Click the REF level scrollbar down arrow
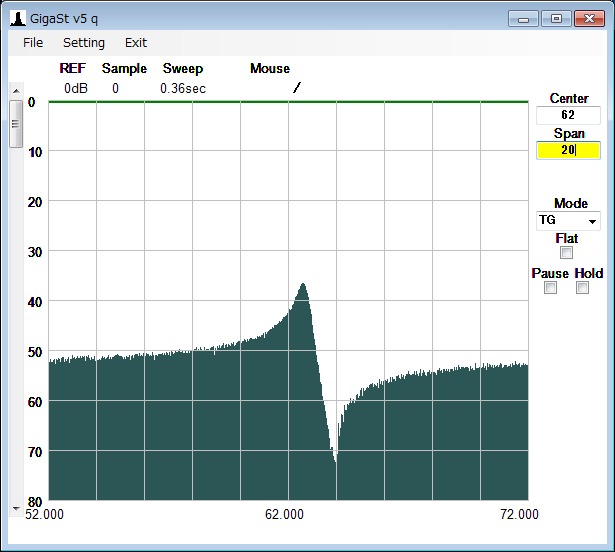Image resolution: width=615 pixels, height=552 pixels. pos(15,508)
